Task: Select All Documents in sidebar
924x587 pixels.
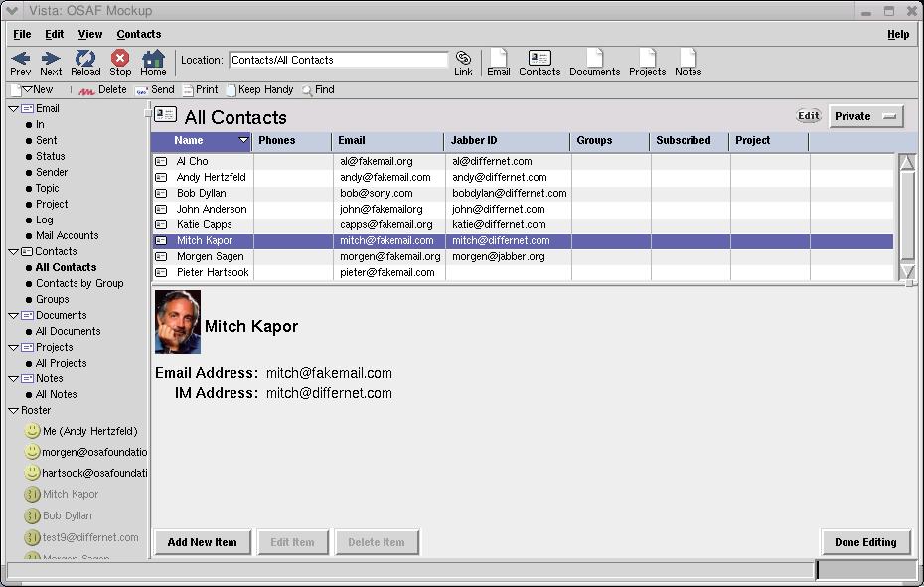Action: (x=68, y=331)
